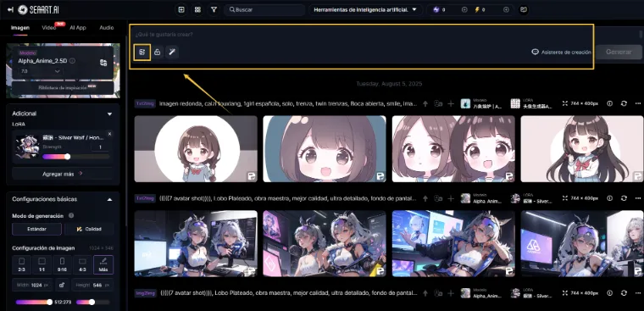Image resolution: width=644 pixels, height=311 pixels.
Task: Open more options for the Imagen redonda row
Action: click(638, 103)
